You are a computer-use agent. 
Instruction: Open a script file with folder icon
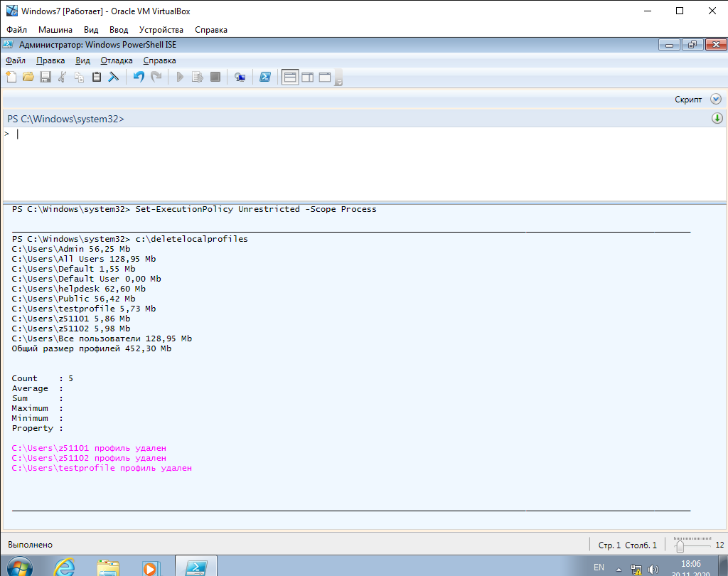click(28, 77)
